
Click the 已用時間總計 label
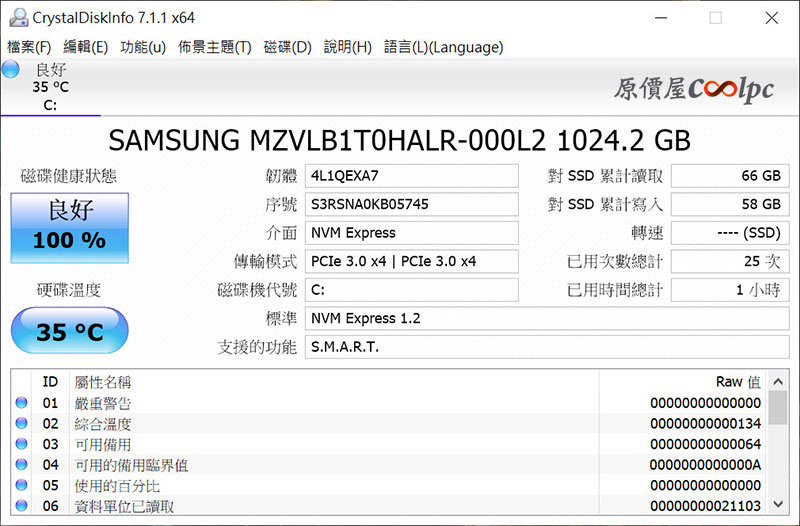pyautogui.click(x=615, y=290)
